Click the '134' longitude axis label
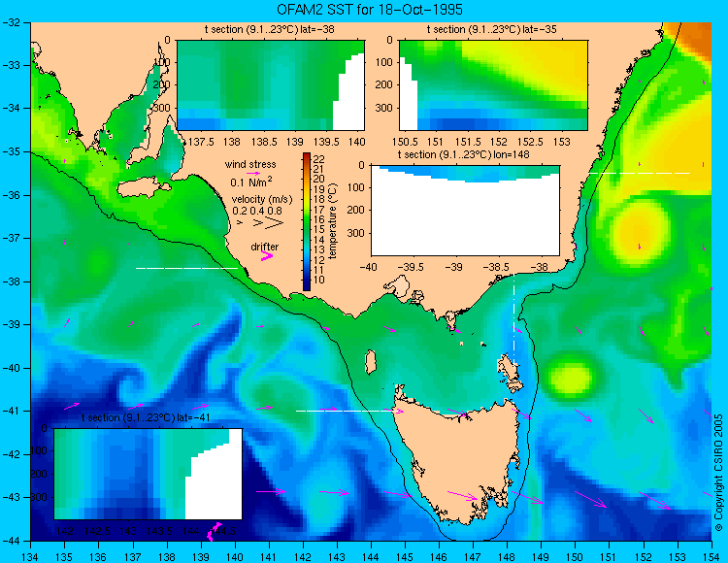 click(x=31, y=556)
